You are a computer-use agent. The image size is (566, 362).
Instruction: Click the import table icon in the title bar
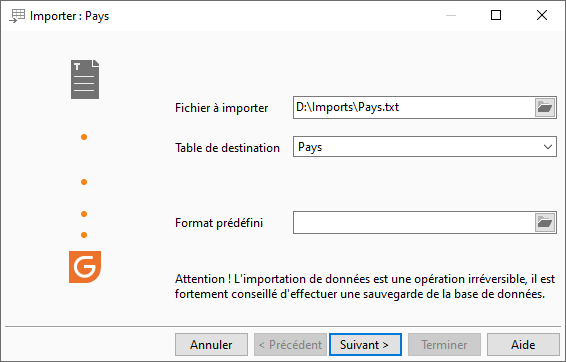pos(17,16)
